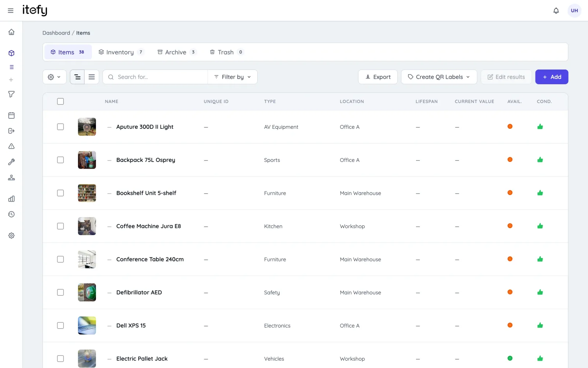Check the Bookshelf Unit 5-shelf row checkbox
The height and width of the screenshot is (368, 588).
tap(61, 193)
